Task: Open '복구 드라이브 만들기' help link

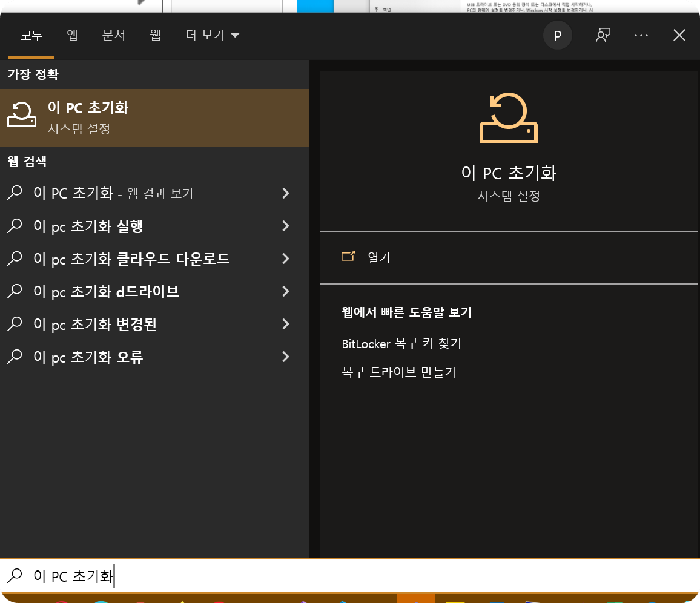Action: (x=398, y=372)
